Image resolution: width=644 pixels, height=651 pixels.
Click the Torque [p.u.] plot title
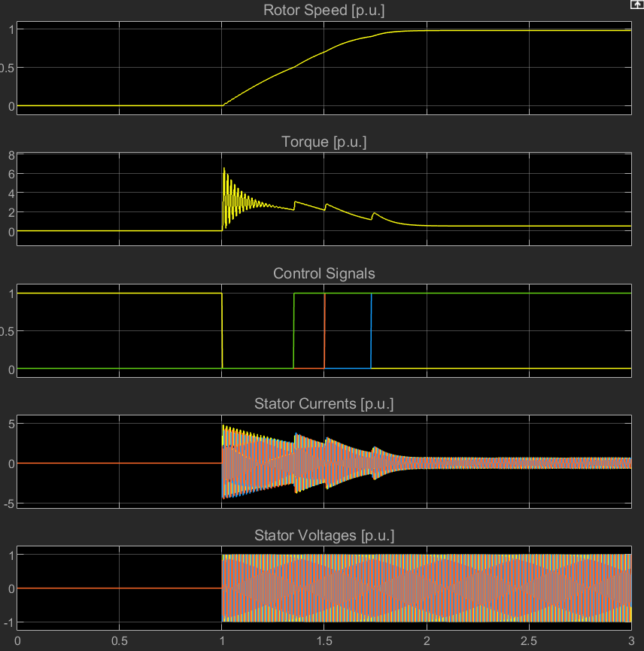pos(324,142)
